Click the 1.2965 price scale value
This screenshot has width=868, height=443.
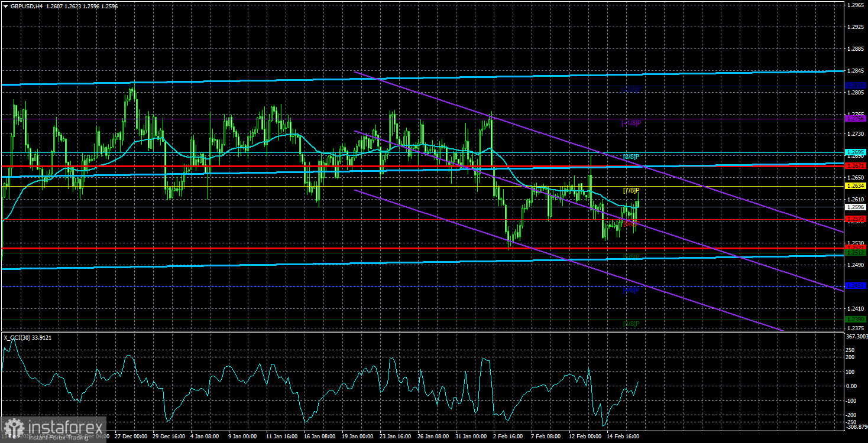(854, 5)
